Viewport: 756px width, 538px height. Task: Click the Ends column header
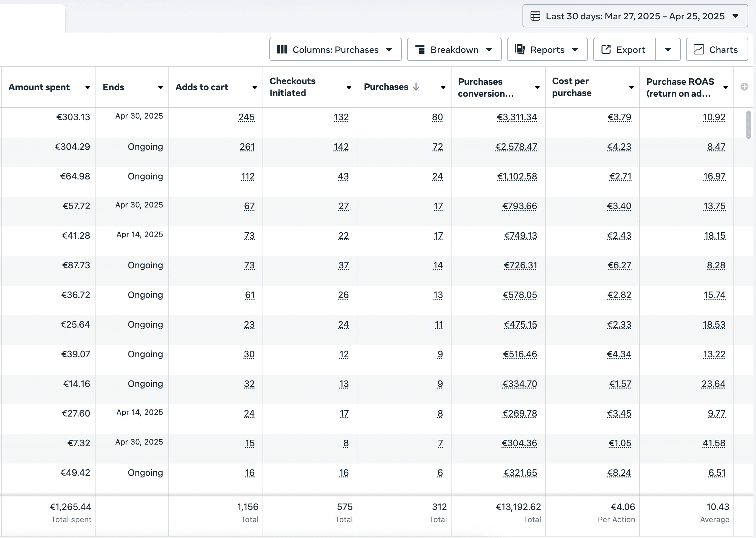point(114,87)
